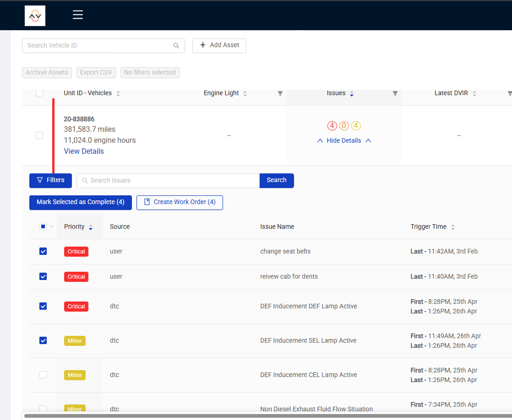Click No filters selected chip

pyautogui.click(x=150, y=72)
